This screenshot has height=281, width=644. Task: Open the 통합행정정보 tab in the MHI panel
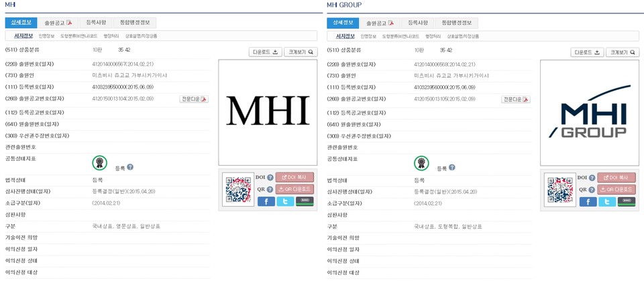tap(135, 23)
